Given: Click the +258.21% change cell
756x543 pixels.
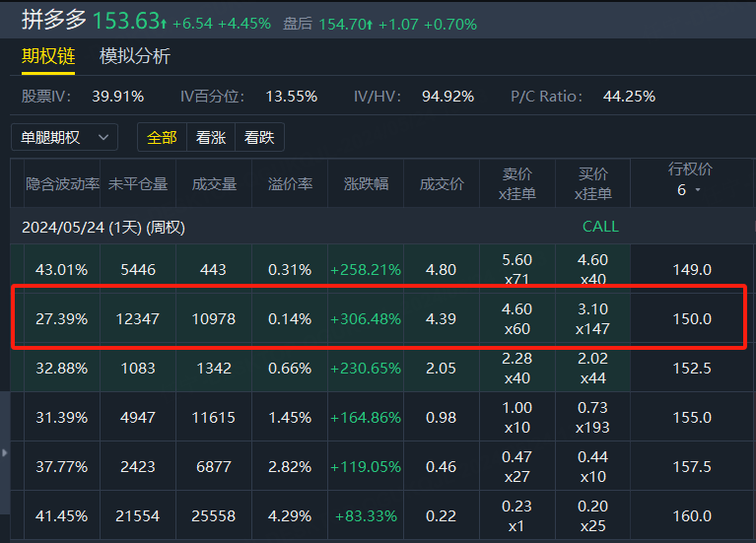Looking at the screenshot, I should [366, 270].
